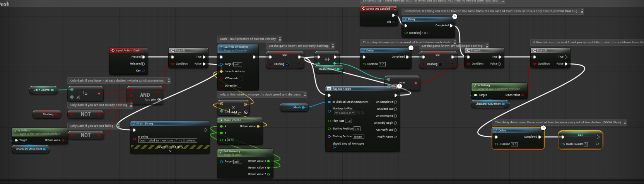This screenshot has width=644, height=184.
Task: Check Dashing in the second SET node
Action: (440, 64)
